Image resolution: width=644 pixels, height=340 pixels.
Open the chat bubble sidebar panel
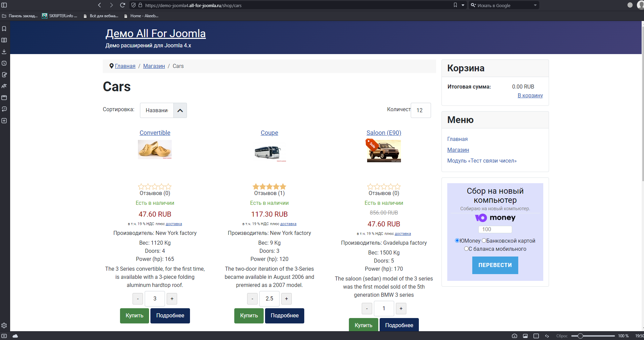(x=4, y=109)
